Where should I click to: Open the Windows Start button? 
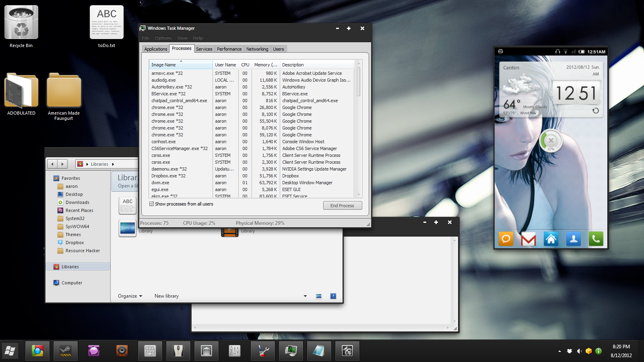click(x=10, y=351)
